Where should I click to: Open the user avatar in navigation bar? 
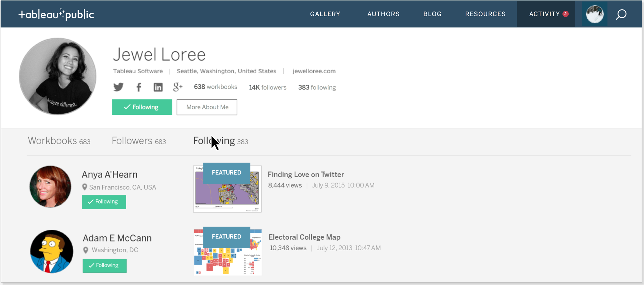point(594,14)
